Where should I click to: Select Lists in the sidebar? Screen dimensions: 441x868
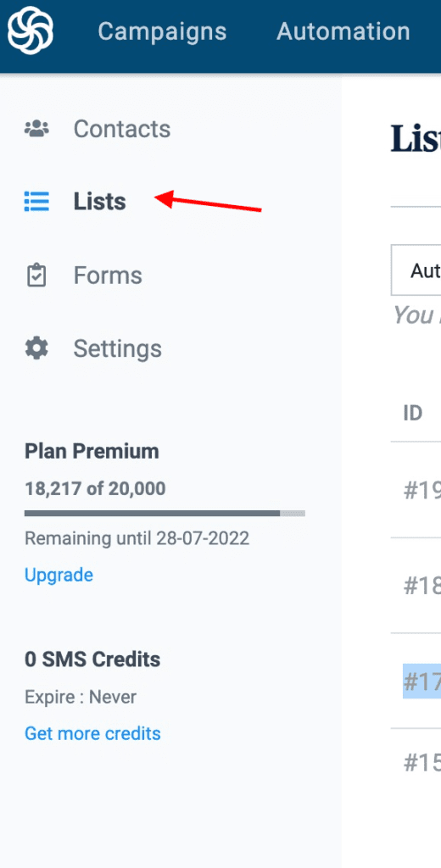tap(100, 202)
